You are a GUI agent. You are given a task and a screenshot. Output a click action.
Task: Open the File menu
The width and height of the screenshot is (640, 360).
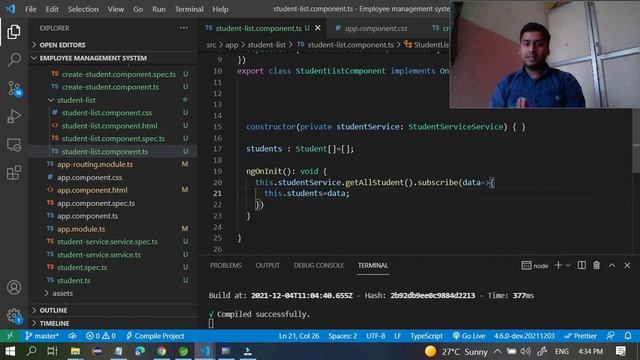[x=31, y=9]
